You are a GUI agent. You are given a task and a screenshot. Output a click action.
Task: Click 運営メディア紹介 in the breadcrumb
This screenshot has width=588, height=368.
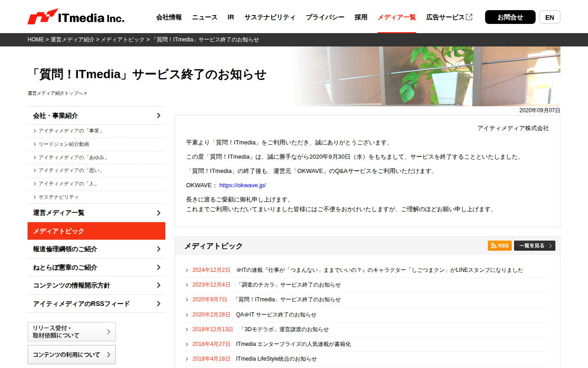[x=73, y=40]
